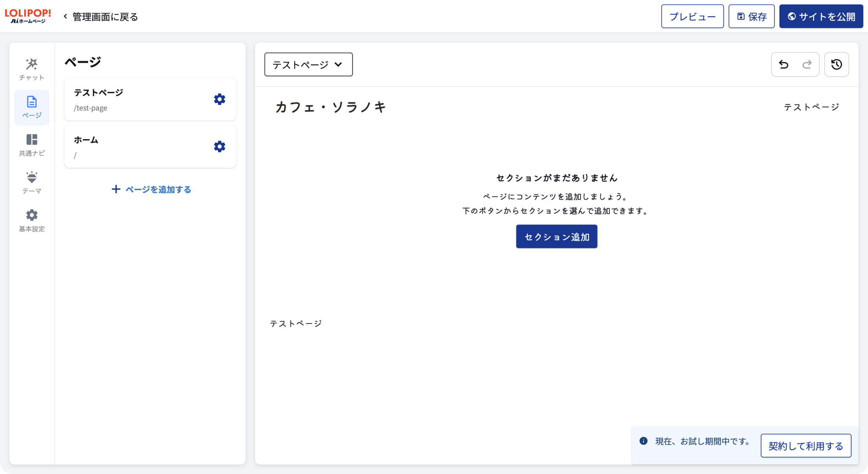Open settings gear for ホーム page
Viewport: 868px width, 474px height.
[x=219, y=147]
